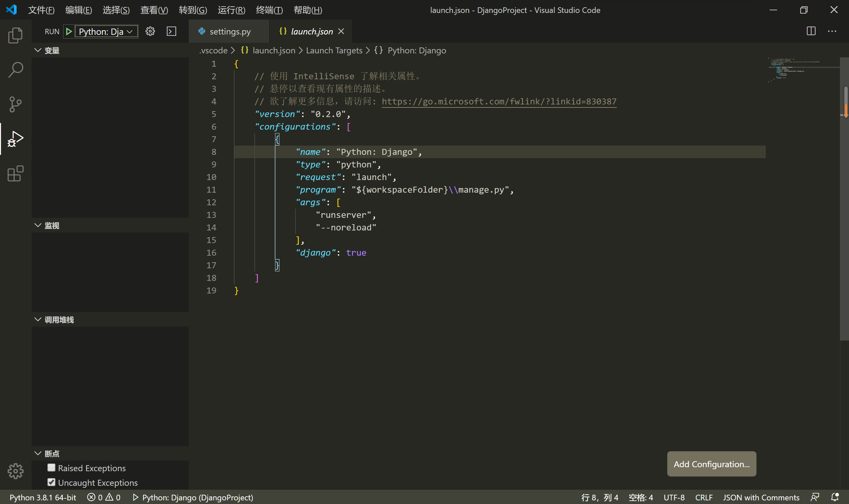Click the Split Editor icon
This screenshot has height=504, width=849.
coord(811,31)
